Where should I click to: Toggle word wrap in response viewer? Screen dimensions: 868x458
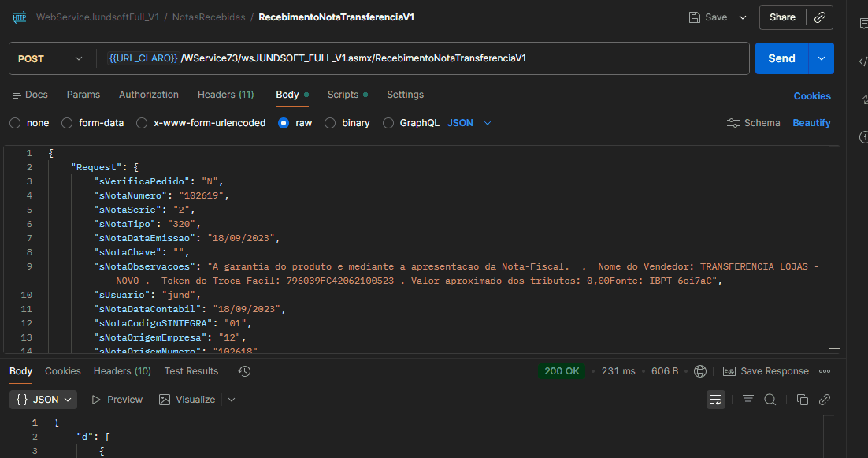[x=716, y=400]
